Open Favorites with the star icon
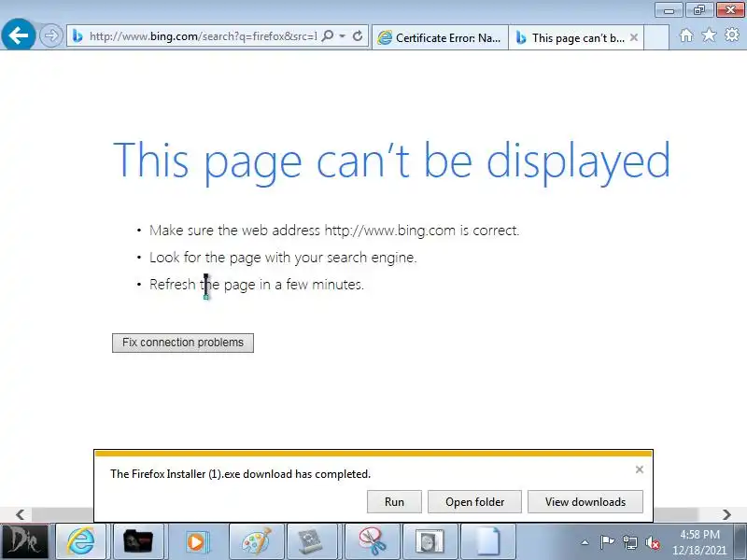The width and height of the screenshot is (747, 560). 709,35
